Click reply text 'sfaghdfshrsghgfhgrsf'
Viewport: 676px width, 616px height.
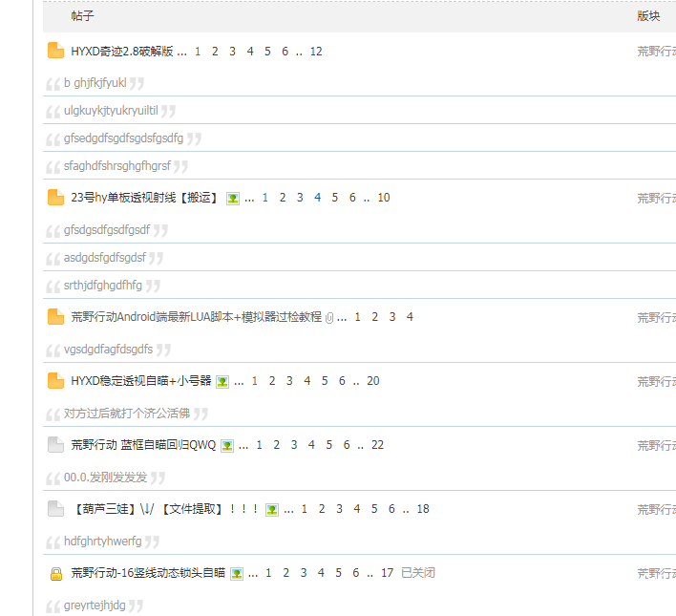click(117, 166)
